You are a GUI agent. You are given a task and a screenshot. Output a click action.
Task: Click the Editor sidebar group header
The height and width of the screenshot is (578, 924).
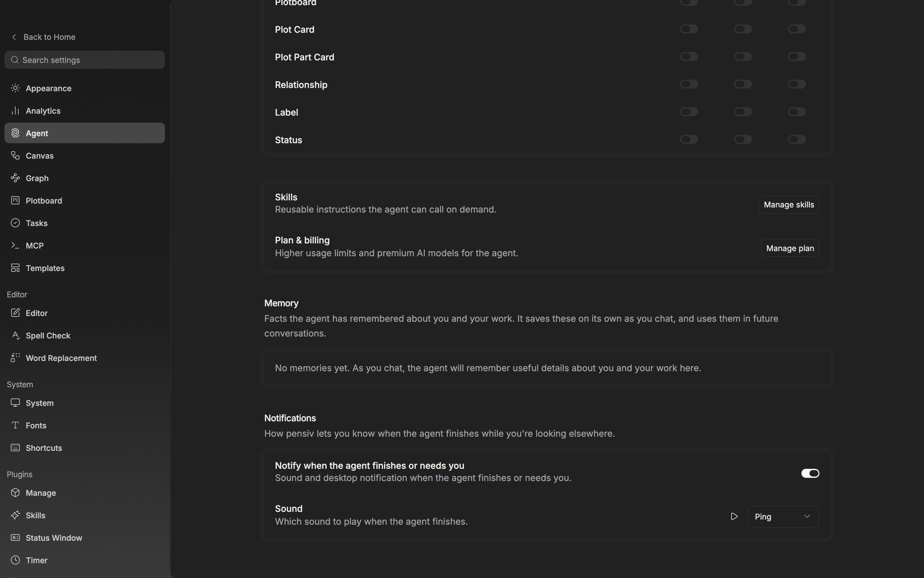tap(17, 295)
